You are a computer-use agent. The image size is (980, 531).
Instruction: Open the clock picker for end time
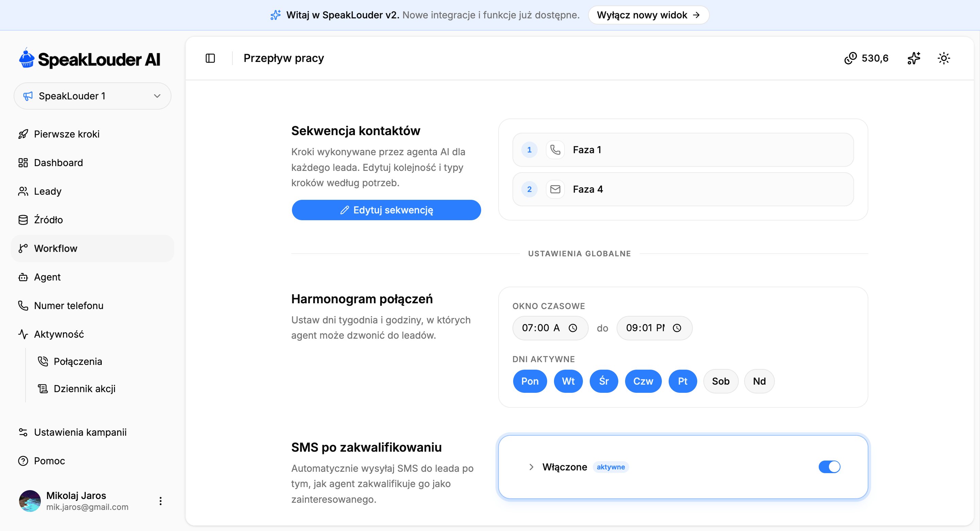(x=677, y=328)
